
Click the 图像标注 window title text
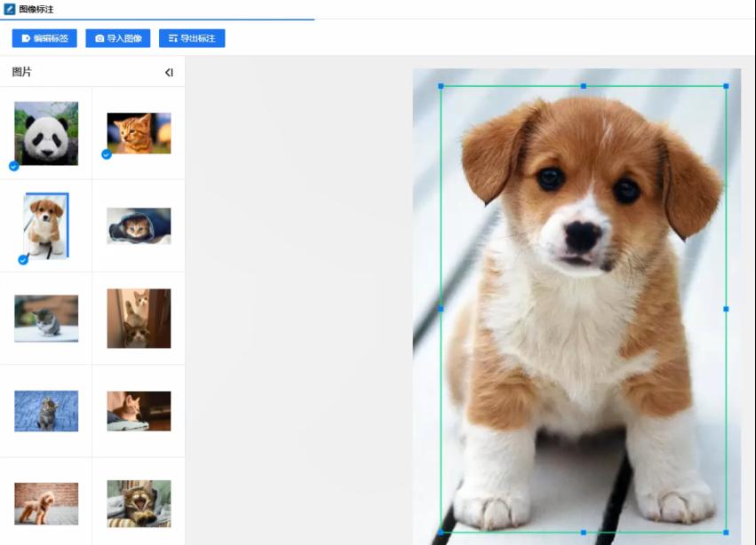click(x=36, y=9)
